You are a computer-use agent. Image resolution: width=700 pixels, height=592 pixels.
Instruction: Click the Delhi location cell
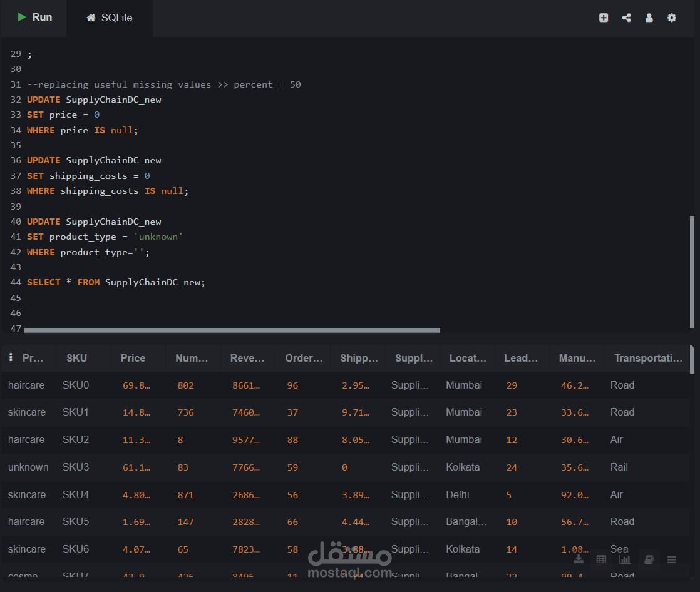tap(457, 495)
